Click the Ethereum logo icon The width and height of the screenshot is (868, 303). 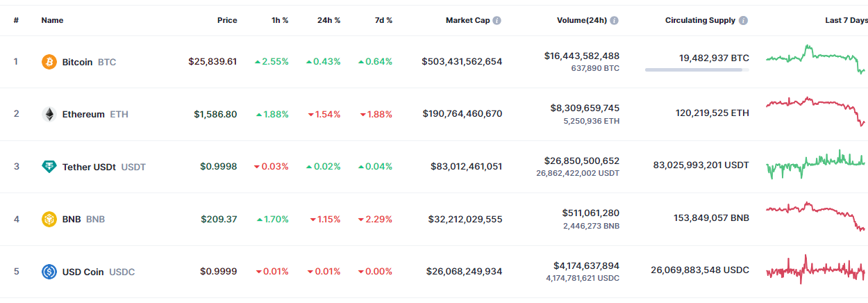pyautogui.click(x=49, y=114)
